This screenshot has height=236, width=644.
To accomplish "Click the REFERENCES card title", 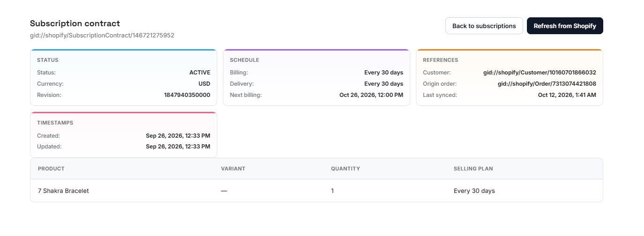I will (x=440, y=60).
